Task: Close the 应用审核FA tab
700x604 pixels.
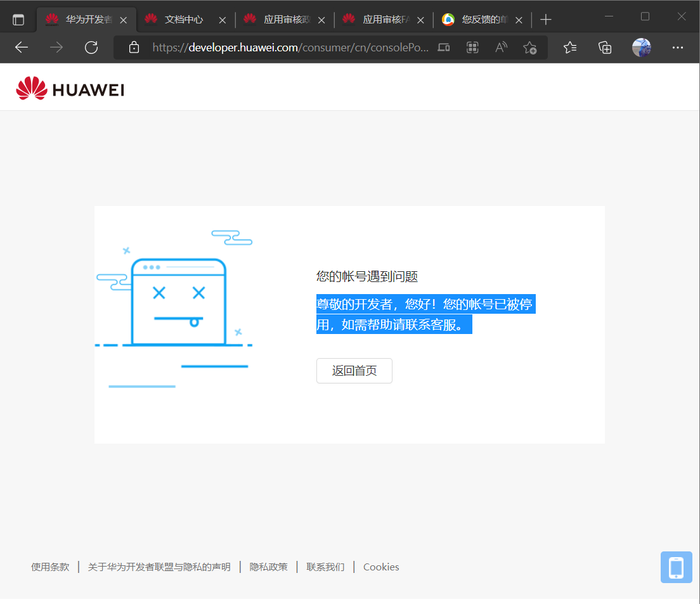Action: tap(420, 20)
